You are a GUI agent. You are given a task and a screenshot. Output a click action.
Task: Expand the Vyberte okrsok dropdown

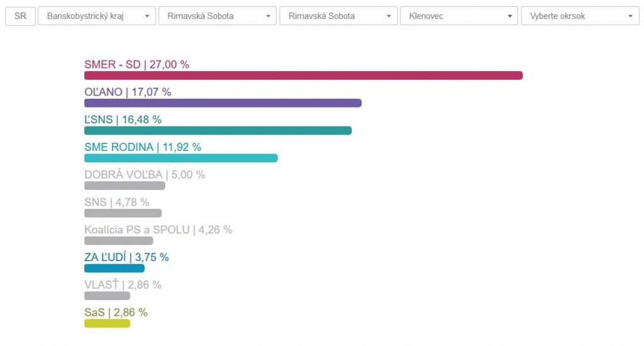pos(580,16)
